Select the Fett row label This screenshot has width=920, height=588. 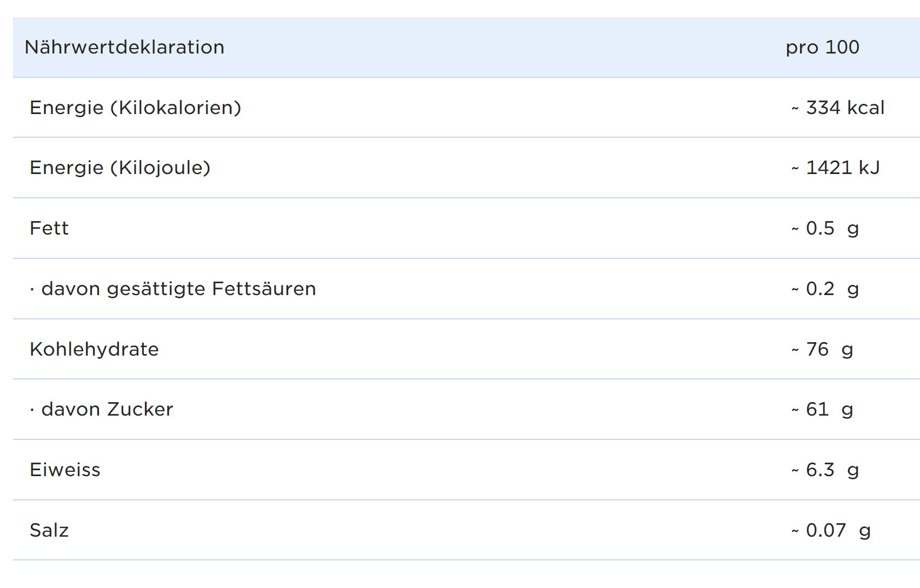coord(49,229)
